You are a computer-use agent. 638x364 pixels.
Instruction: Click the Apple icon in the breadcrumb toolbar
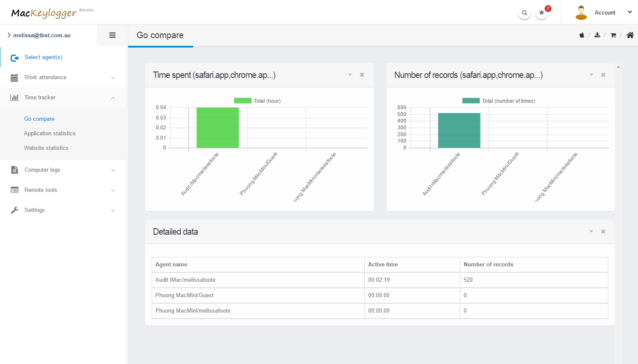coord(581,35)
